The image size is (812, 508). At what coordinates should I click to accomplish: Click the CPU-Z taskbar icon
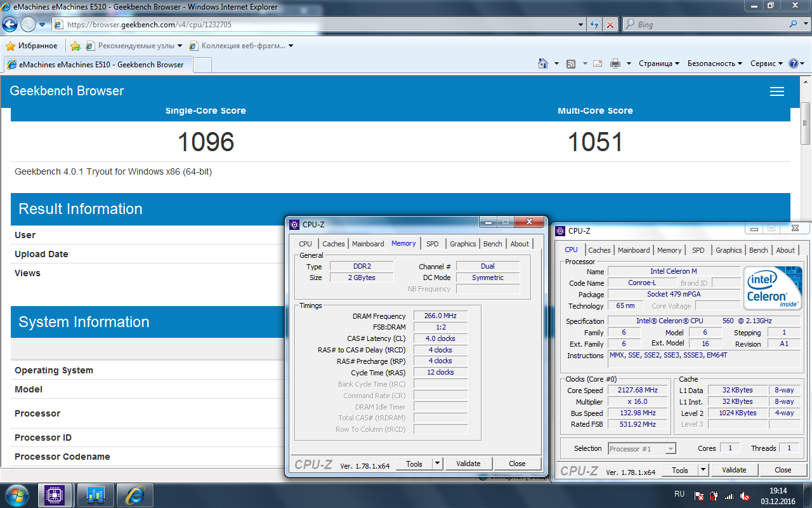click(55, 495)
